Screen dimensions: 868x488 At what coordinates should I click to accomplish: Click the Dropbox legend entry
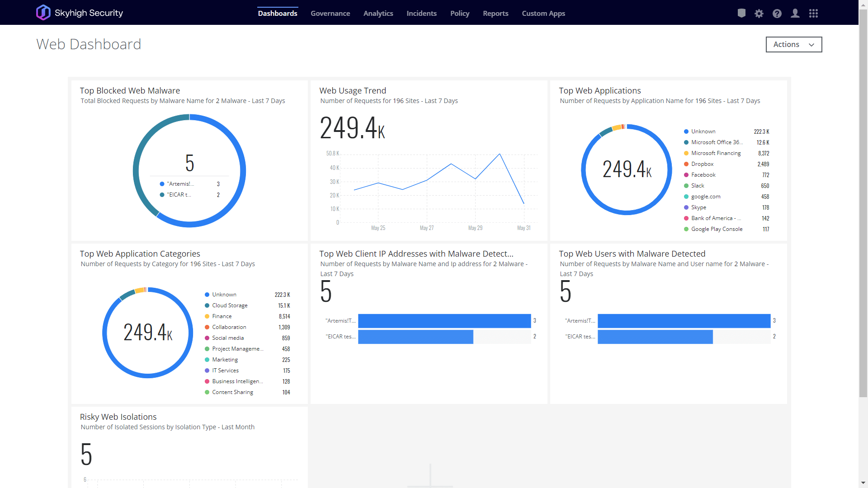pos(702,164)
